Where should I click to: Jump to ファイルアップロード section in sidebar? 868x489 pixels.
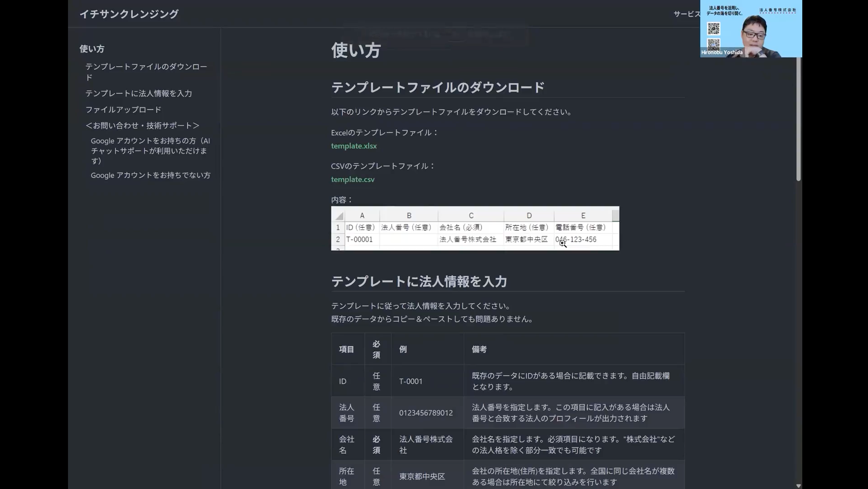pos(123,110)
